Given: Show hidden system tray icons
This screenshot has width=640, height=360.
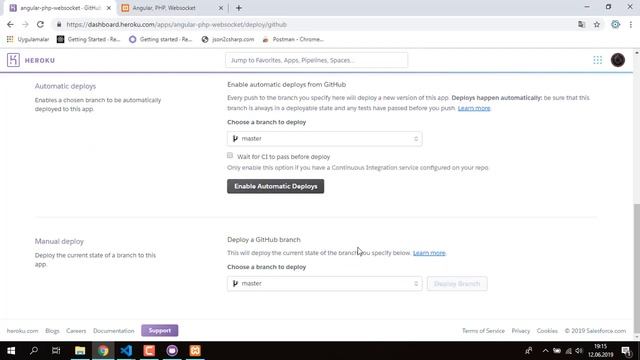Looking at the screenshot, I should point(545,351).
